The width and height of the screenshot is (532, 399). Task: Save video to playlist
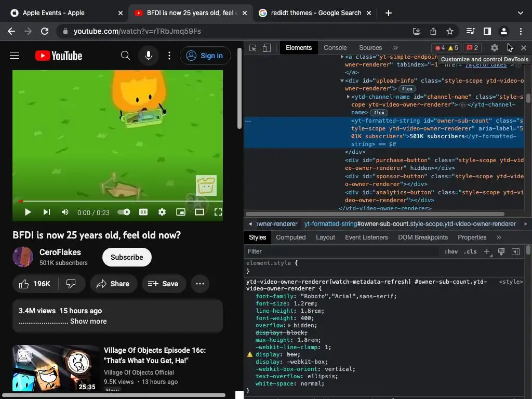coord(164,284)
